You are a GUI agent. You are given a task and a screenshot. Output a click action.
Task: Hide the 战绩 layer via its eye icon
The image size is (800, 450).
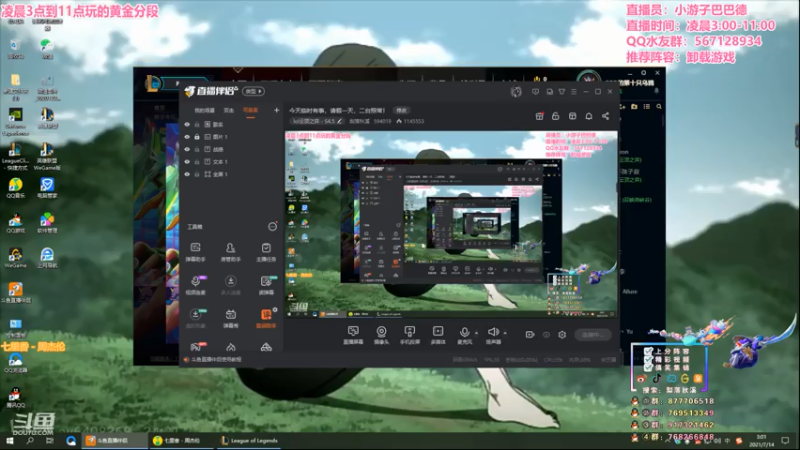(187, 149)
